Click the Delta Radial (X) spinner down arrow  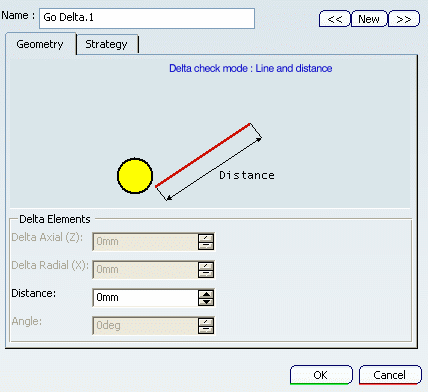pyautogui.click(x=206, y=274)
